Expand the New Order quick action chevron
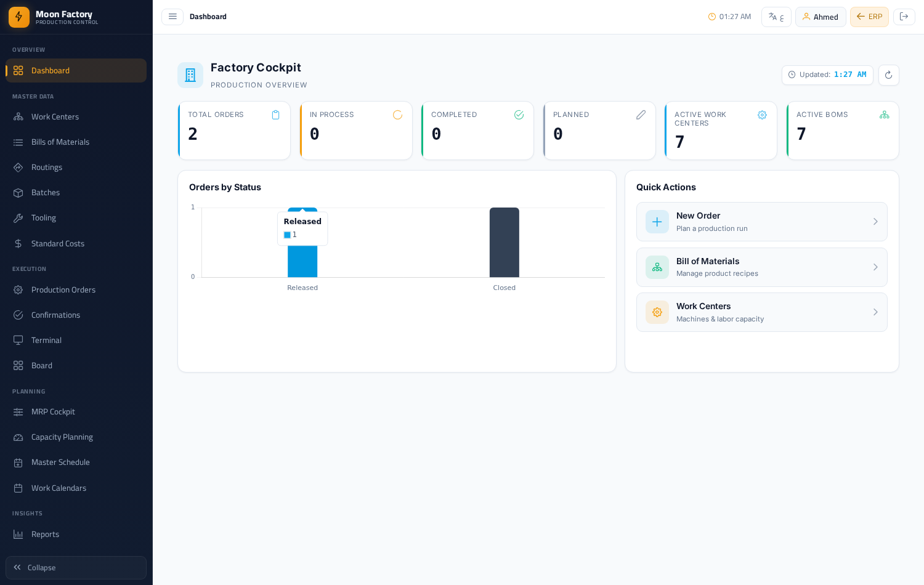The image size is (924, 585). click(x=875, y=222)
